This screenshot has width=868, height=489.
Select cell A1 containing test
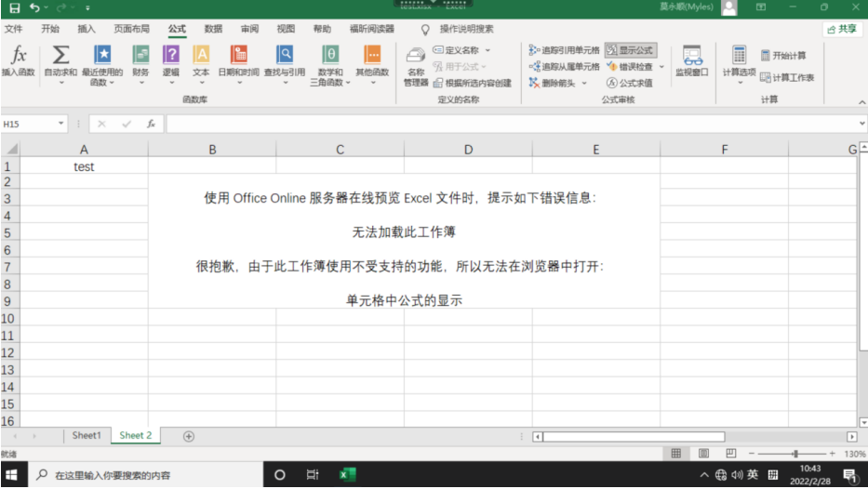(x=84, y=166)
